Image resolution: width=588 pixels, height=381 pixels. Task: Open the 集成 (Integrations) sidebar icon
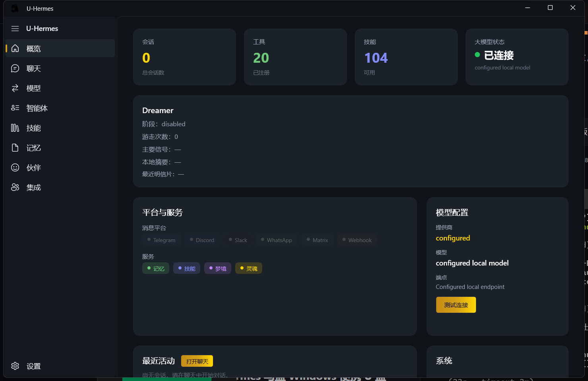(15, 187)
